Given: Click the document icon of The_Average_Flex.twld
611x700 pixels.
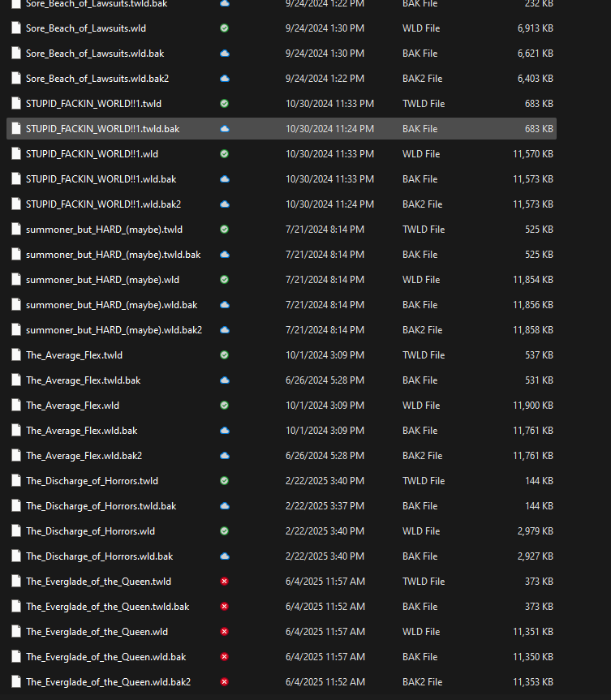Looking at the screenshot, I should point(15,355).
